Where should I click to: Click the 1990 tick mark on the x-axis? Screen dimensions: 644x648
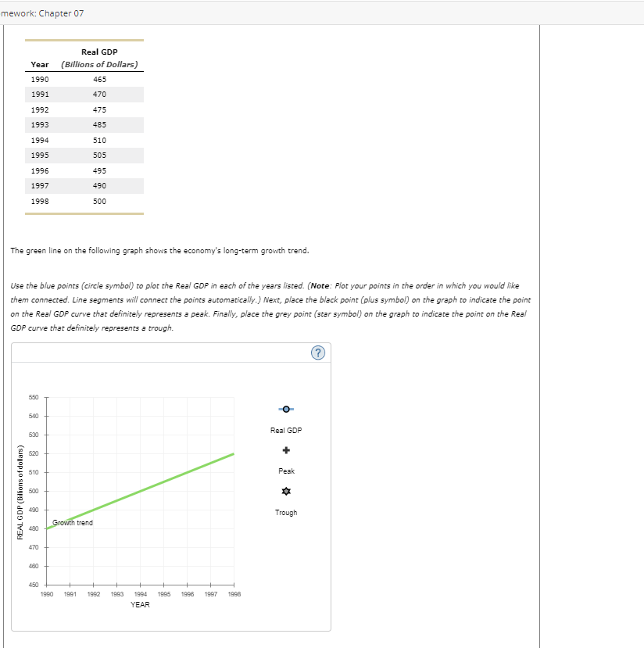47,585
